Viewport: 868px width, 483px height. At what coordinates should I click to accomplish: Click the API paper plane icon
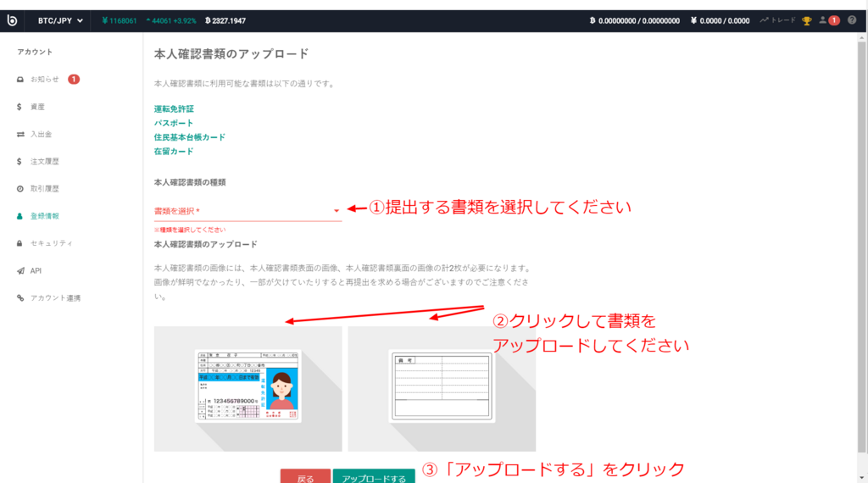click(x=20, y=271)
